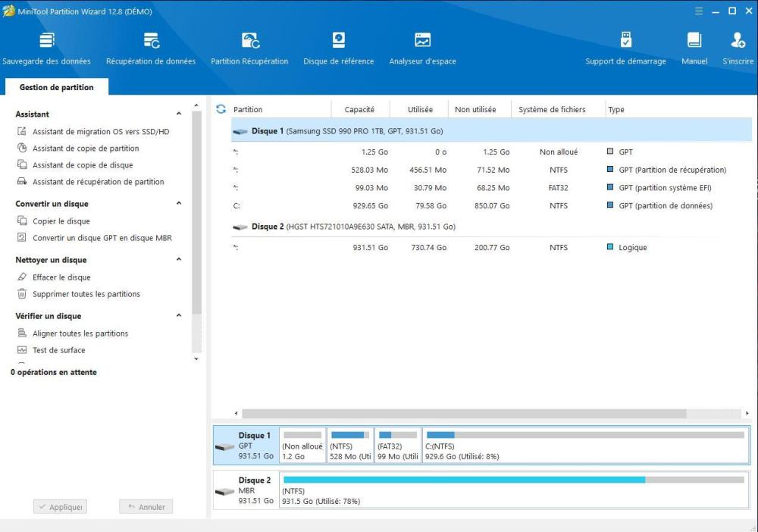The image size is (758, 532).
Task: Click Disque de référence icon
Action: pos(338,41)
